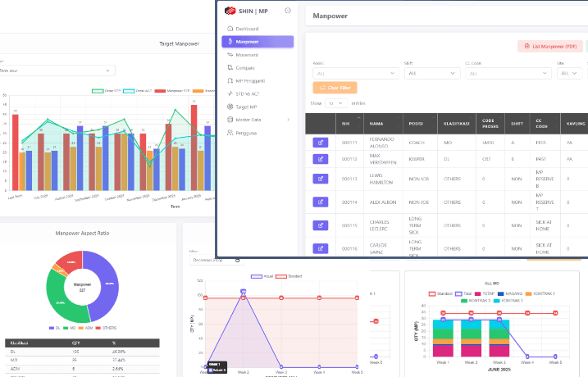Collapse sidebar using toggle beside SHIN | MP
This screenshot has width=588, height=377.
point(287,10)
